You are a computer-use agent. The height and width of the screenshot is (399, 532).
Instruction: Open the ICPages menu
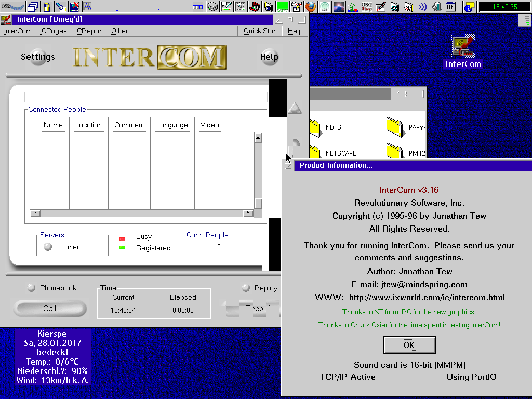pos(54,31)
